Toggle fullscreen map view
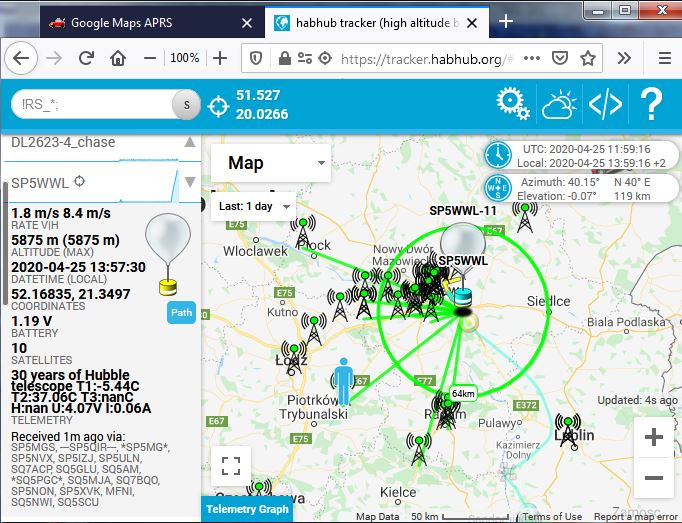 click(x=231, y=466)
